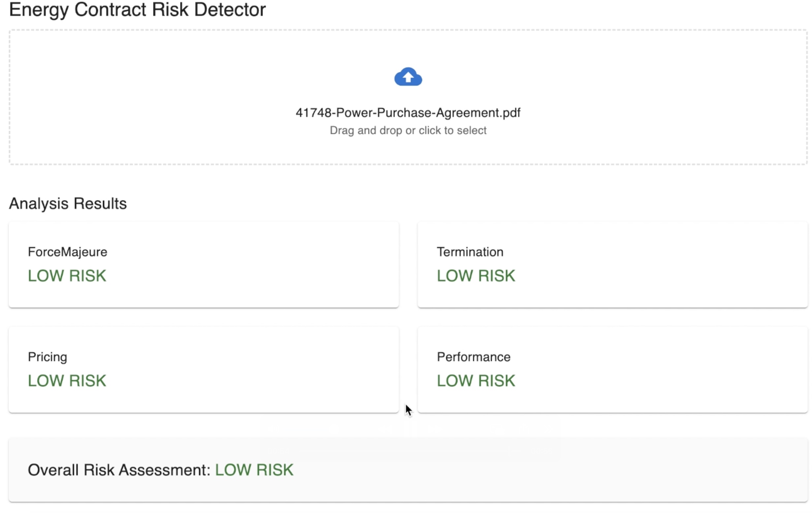This screenshot has height=513, width=812.
Task: Click the Energy Contract Risk Detector title
Action: click(x=137, y=10)
